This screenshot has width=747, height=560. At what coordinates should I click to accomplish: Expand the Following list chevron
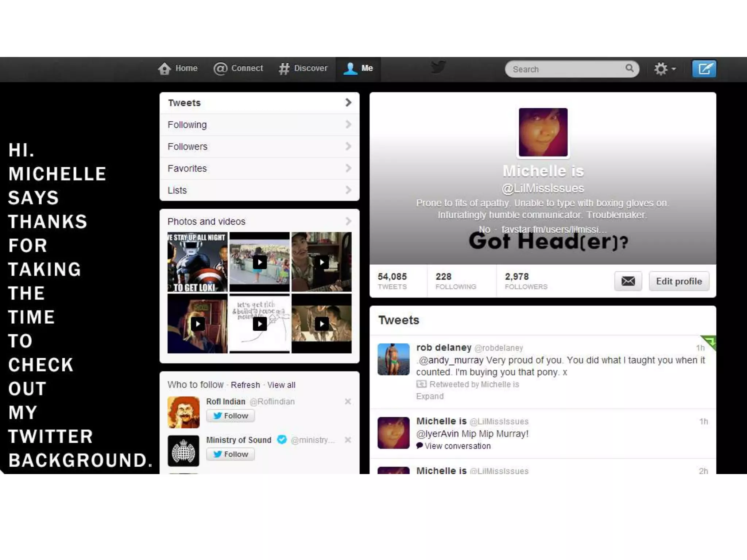pyautogui.click(x=348, y=125)
